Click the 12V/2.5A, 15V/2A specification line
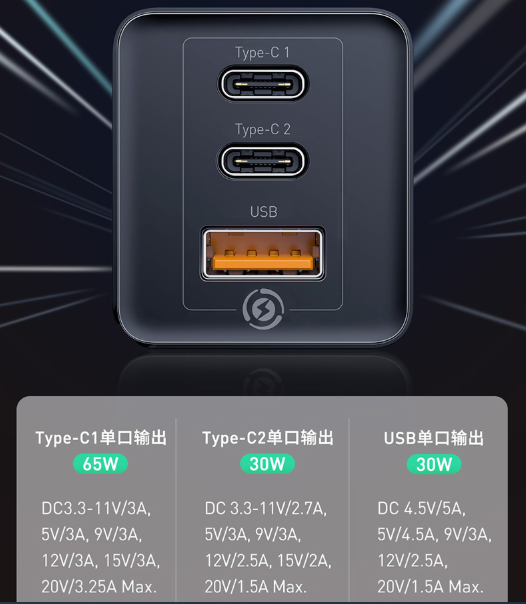The image size is (526, 604). (268, 561)
